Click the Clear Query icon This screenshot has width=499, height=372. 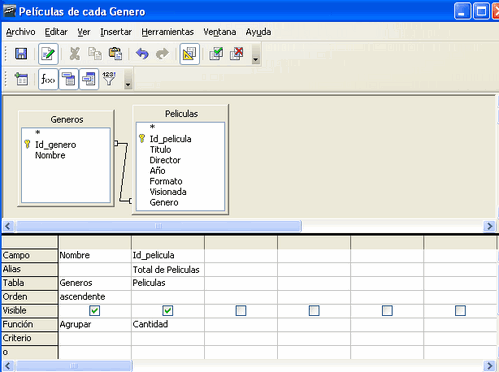click(237, 54)
